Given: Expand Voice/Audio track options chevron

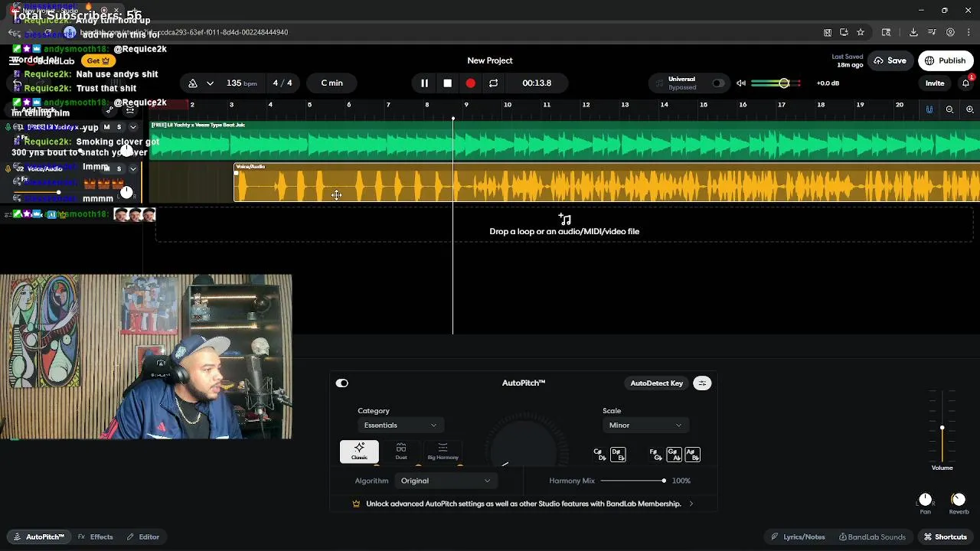Looking at the screenshot, I should 133,168.
